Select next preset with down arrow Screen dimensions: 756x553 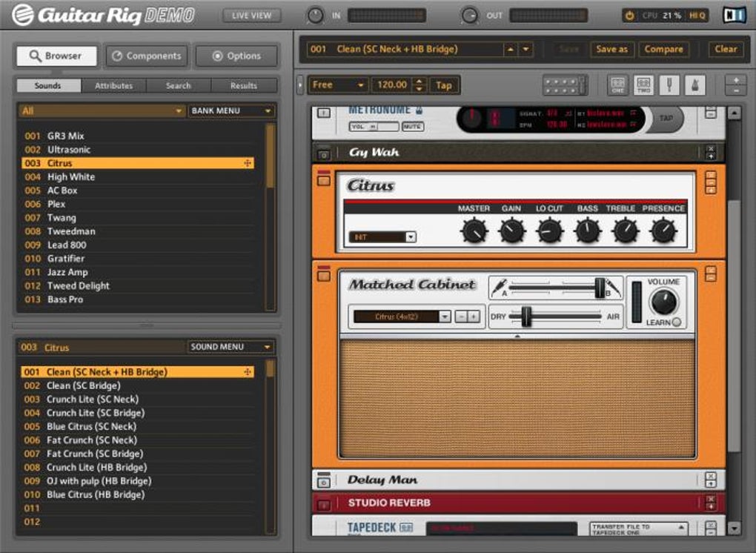click(x=525, y=49)
